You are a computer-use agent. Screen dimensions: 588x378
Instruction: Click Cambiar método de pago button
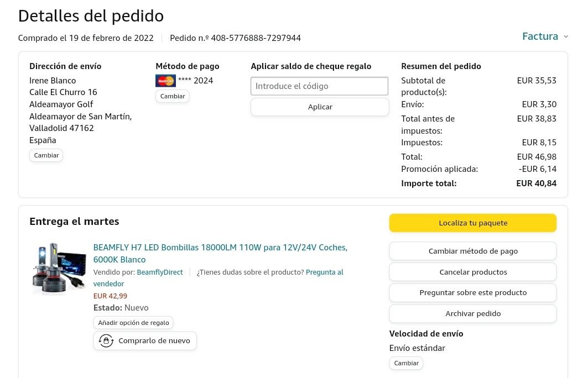[x=472, y=251]
